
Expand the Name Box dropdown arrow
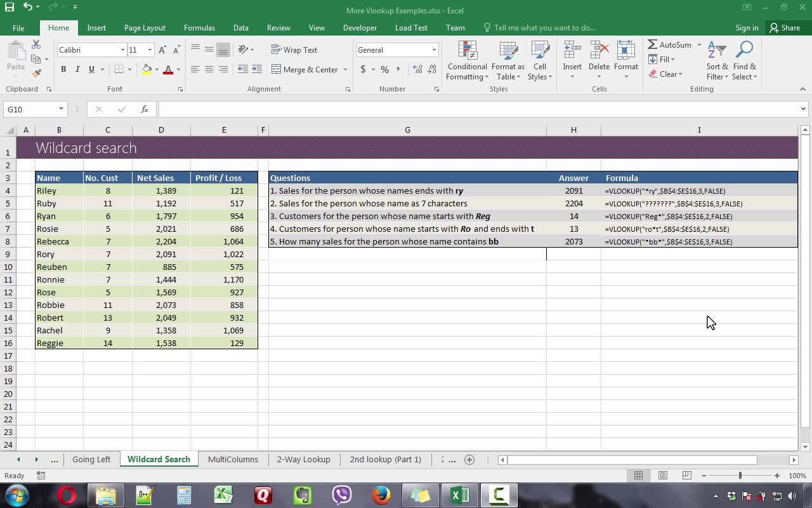coord(61,109)
